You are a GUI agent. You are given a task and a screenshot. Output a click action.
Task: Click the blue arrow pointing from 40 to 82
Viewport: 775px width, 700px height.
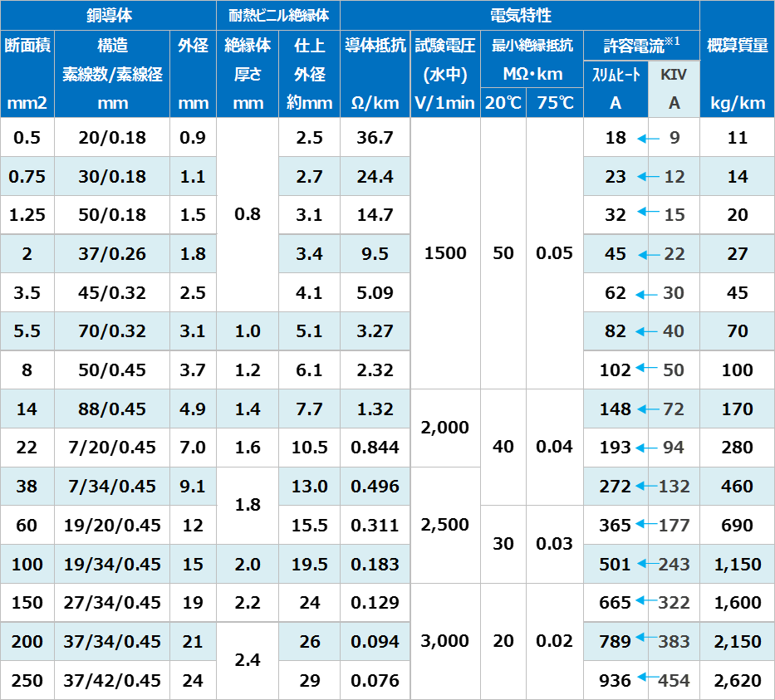click(x=647, y=332)
